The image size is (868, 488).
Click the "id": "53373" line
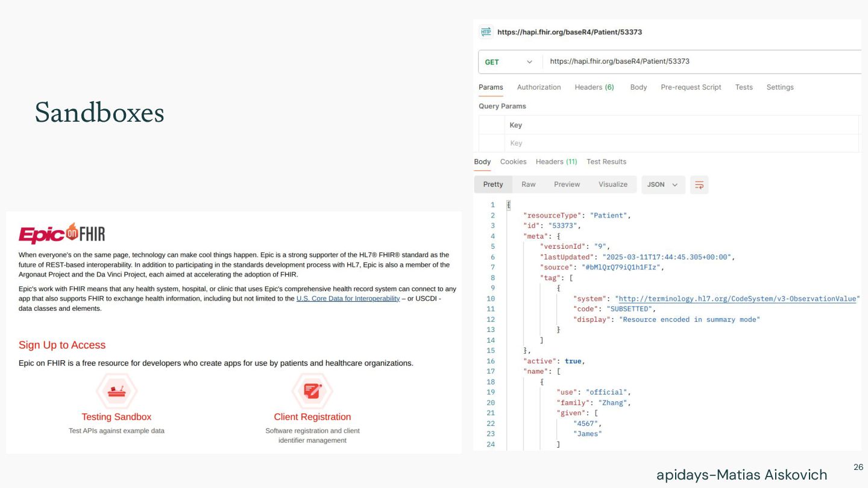(552, 226)
